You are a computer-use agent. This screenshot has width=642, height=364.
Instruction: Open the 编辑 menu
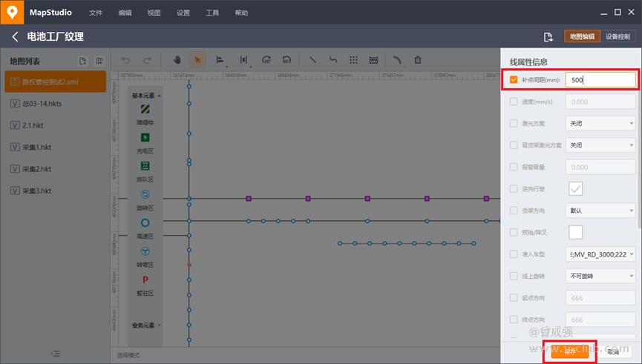tap(125, 13)
